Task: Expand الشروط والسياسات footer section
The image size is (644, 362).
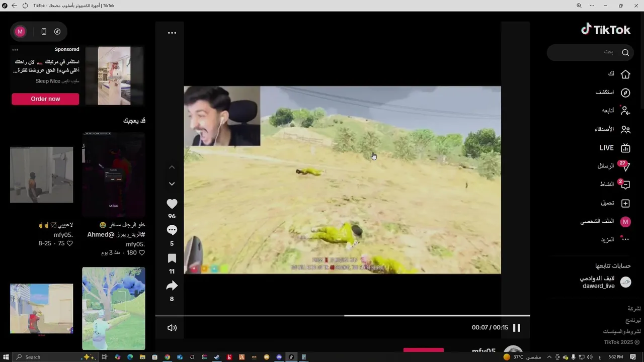Action: point(622,331)
